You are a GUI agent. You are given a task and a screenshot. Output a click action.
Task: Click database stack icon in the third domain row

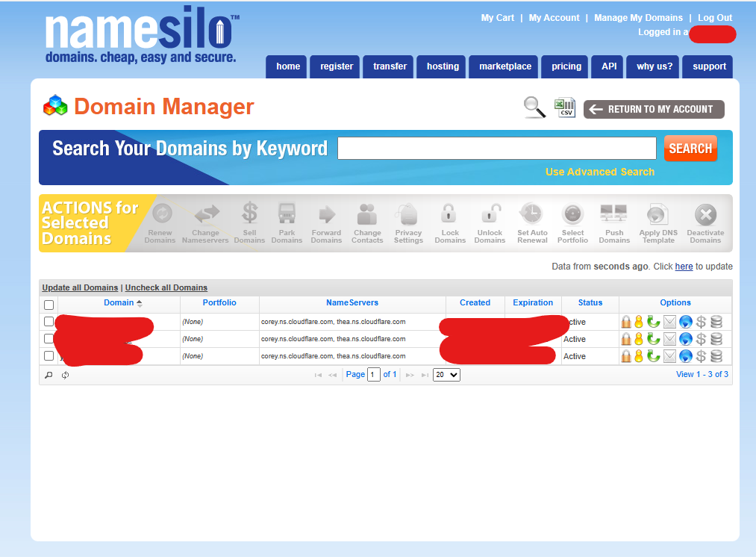point(716,356)
